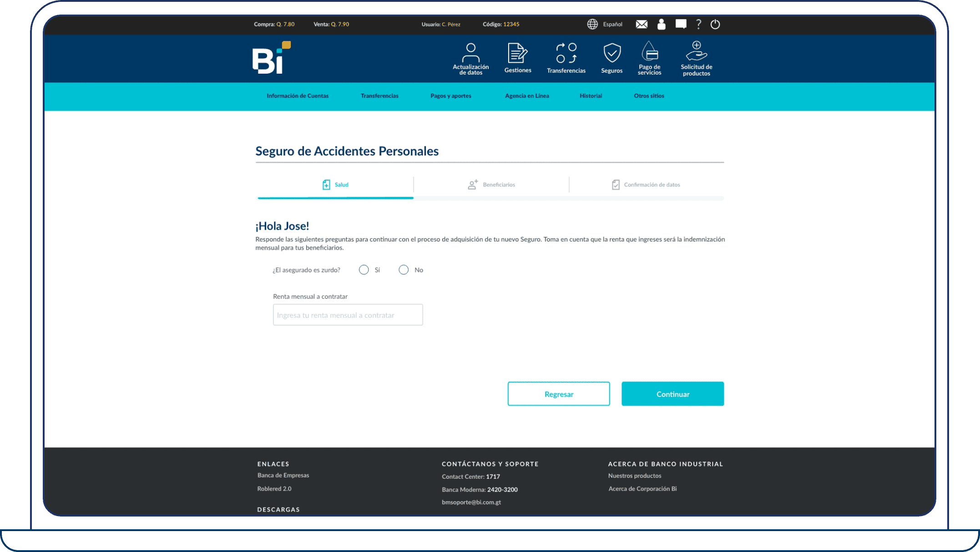Open Transferencias menu in teal bar

379,96
